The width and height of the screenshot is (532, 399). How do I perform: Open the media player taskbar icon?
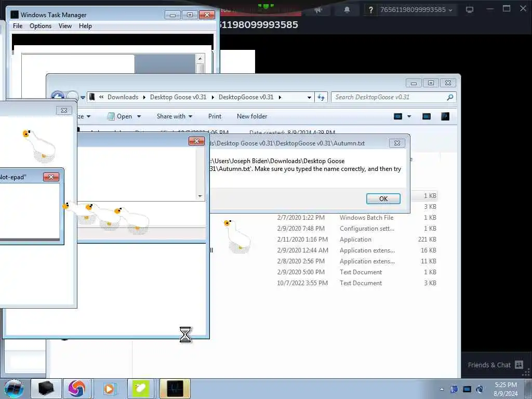pyautogui.click(x=109, y=389)
